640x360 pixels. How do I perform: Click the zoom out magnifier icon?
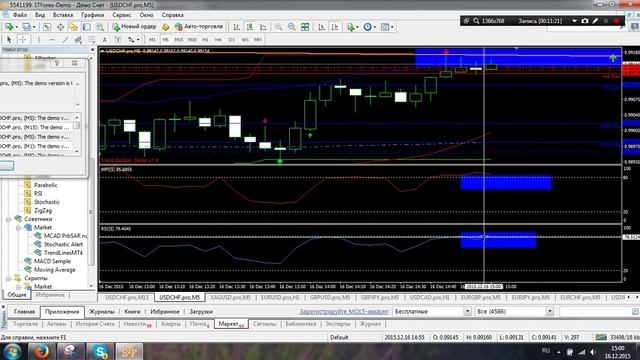(x=291, y=27)
